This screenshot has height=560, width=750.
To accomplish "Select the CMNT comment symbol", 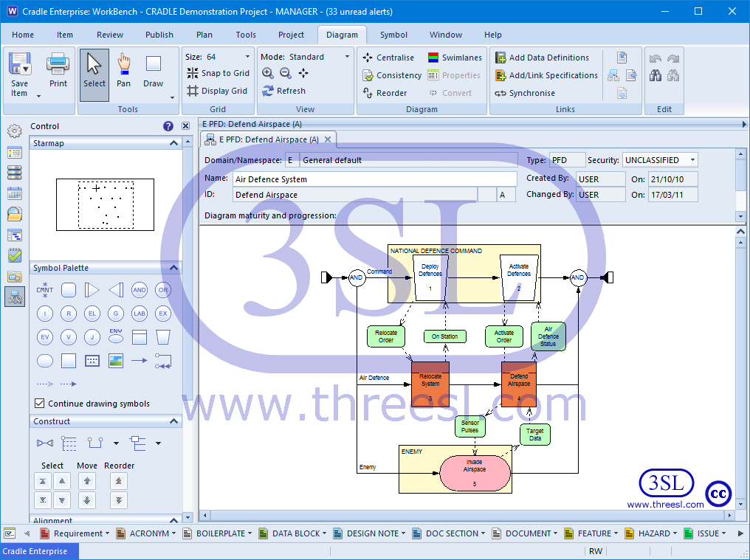I will point(45,290).
